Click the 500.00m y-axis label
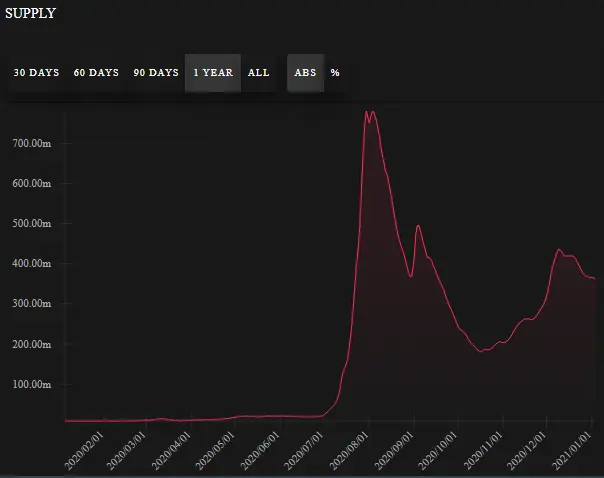 (x=32, y=223)
